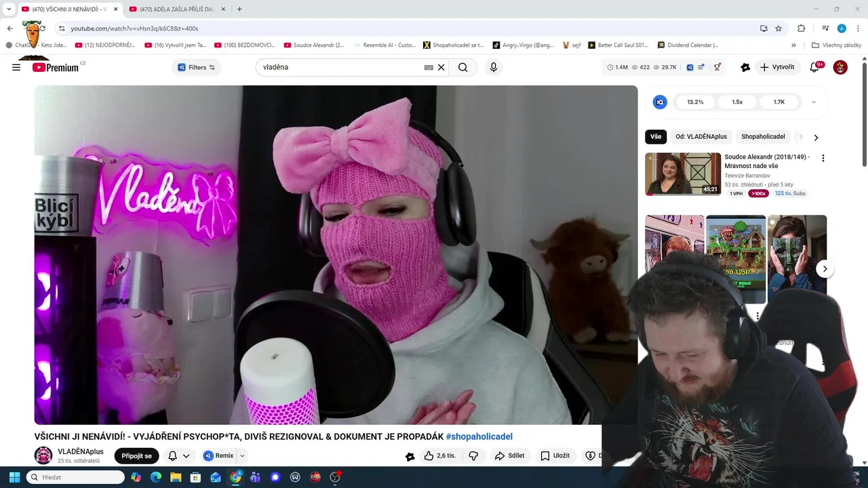
Task: Start voice search with microphone
Action: 494,67
